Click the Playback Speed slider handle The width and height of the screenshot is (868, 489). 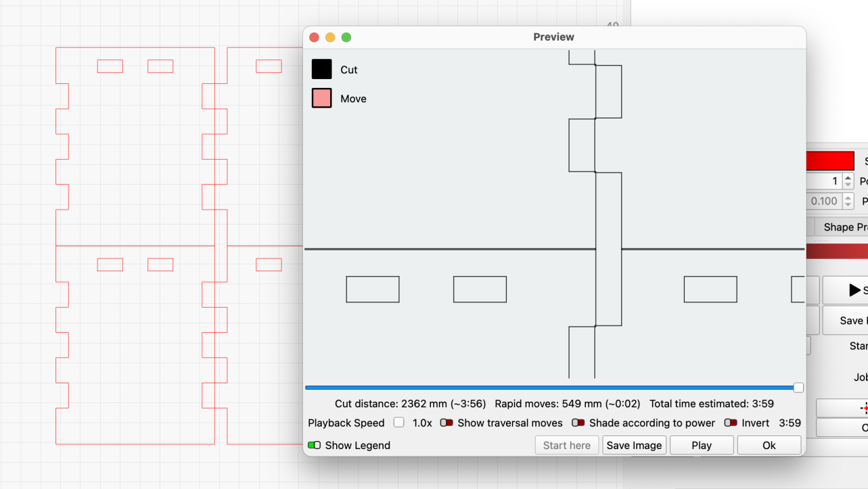[398, 423]
